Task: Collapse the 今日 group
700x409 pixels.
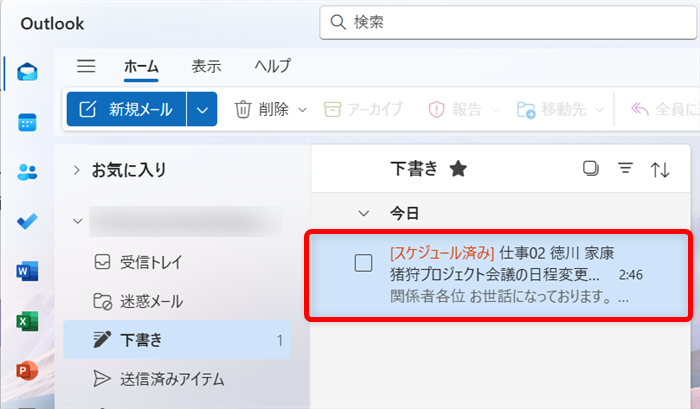Action: [364, 213]
